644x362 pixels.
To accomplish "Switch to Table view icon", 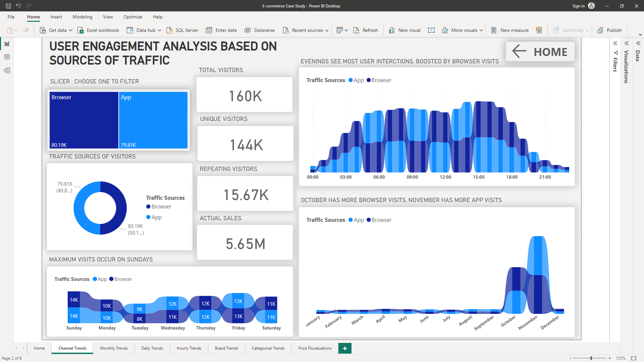I will pos(7,57).
